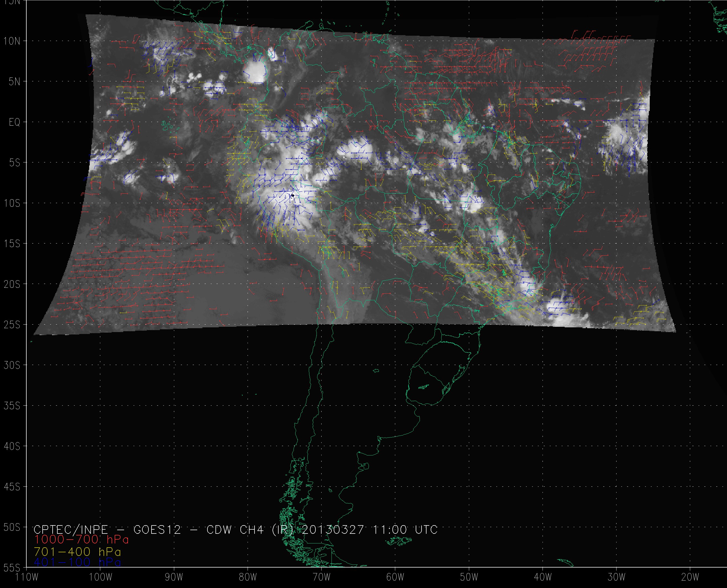Click the 50W longitude axis label
The height and width of the screenshot is (588, 727).
469,577
